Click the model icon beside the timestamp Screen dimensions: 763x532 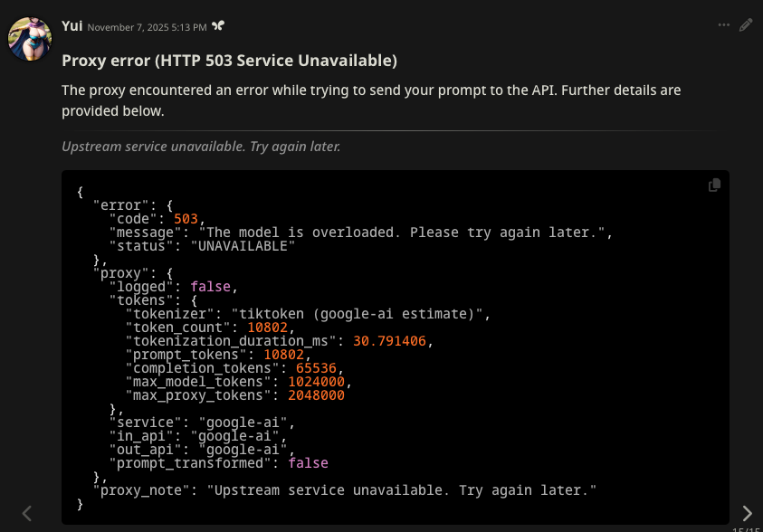(x=218, y=26)
